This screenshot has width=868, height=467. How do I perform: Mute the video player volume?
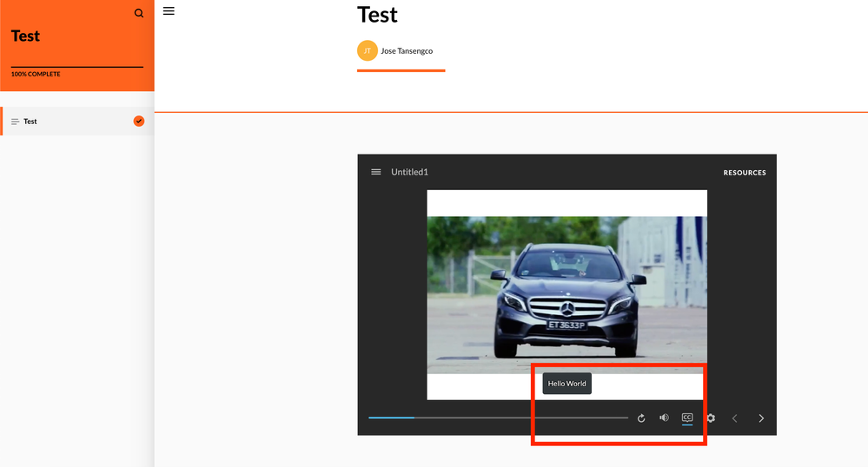(664, 418)
